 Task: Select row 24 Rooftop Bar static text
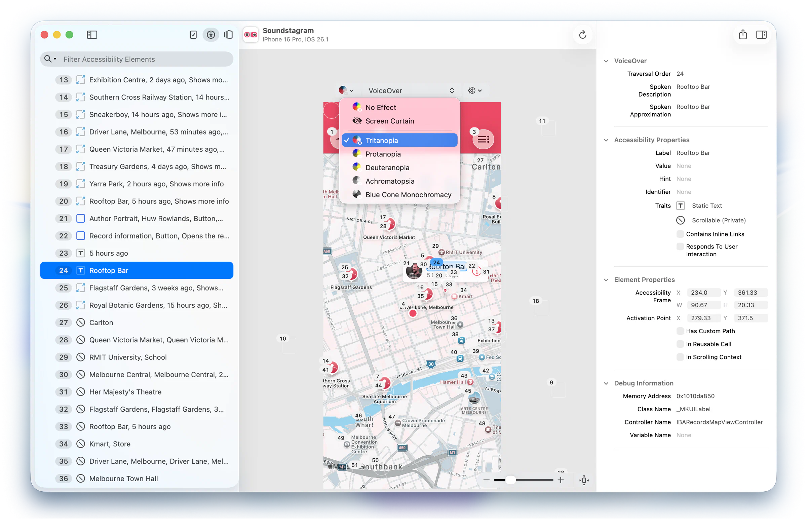[137, 270]
